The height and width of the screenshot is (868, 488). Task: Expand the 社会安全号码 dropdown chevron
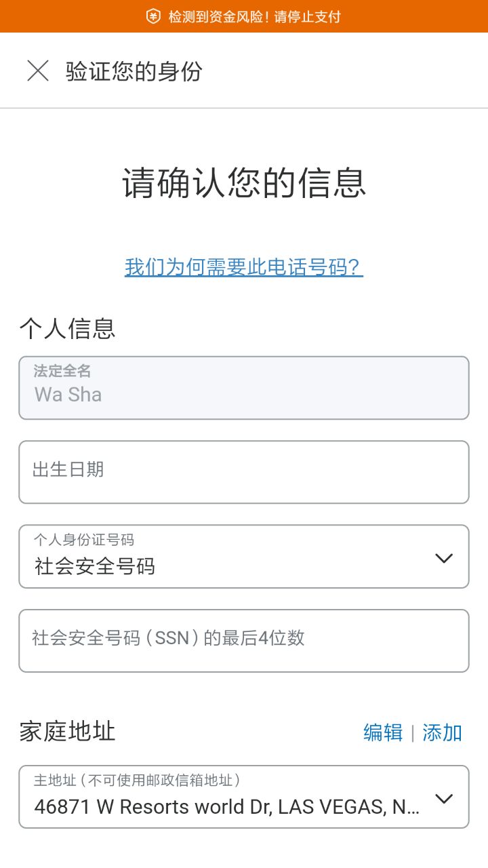tap(444, 558)
